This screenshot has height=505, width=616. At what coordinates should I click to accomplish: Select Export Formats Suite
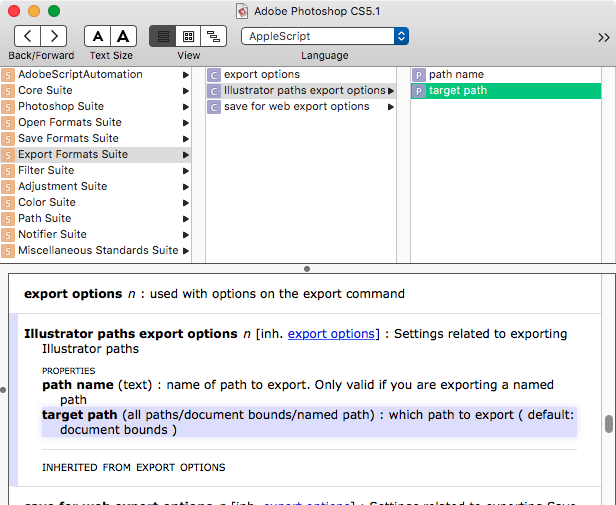click(x=95, y=154)
